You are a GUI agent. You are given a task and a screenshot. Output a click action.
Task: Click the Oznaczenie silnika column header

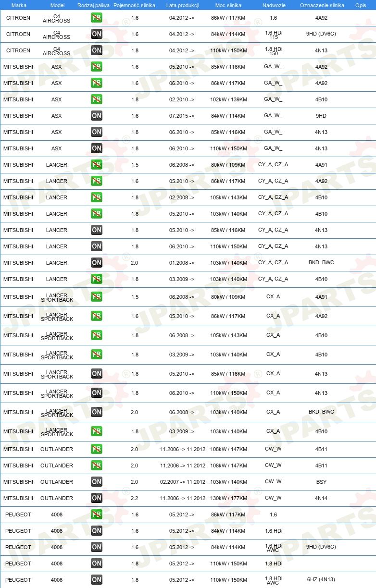tap(322, 5)
